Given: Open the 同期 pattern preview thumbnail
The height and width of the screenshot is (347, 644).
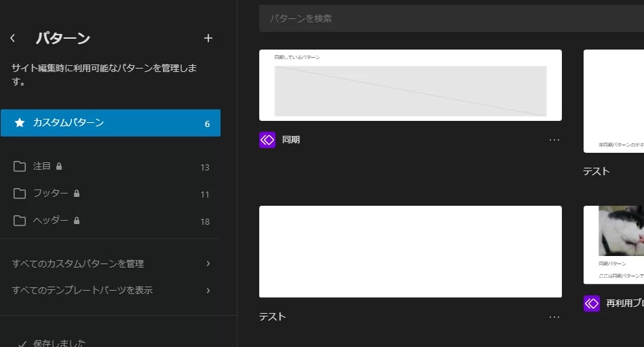Looking at the screenshot, I should pos(411,85).
